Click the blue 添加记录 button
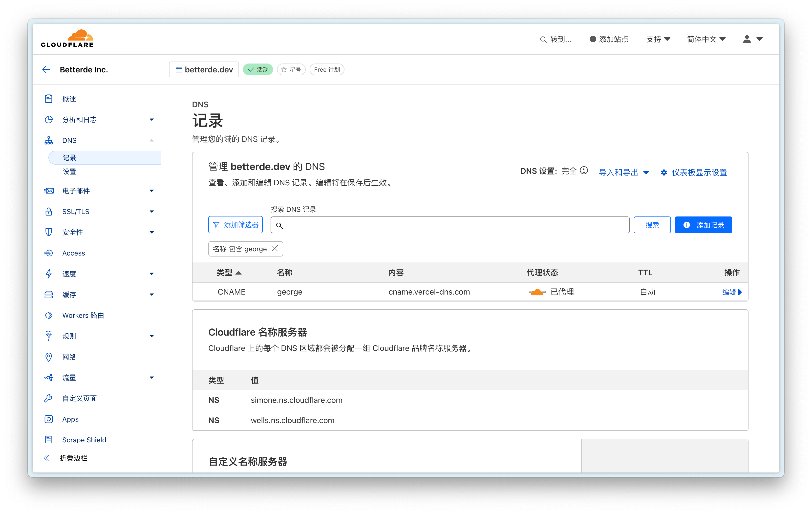 [x=703, y=225]
